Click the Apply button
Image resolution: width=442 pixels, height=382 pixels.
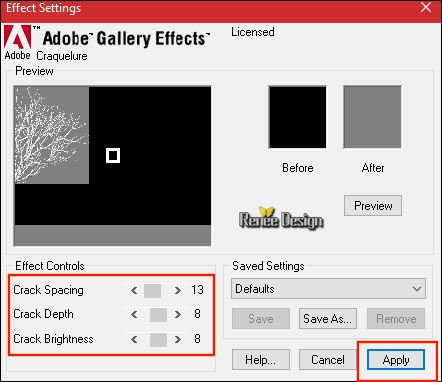[x=396, y=360]
